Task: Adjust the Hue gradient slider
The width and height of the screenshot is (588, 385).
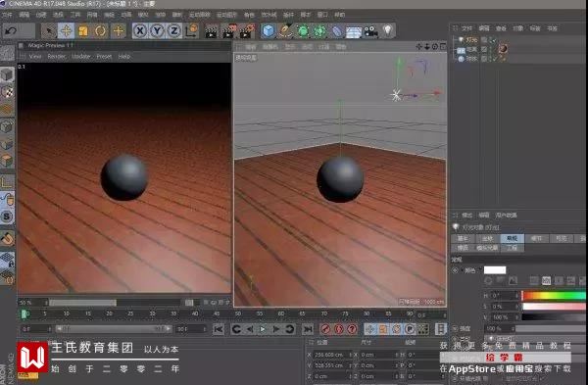Action: click(555, 296)
